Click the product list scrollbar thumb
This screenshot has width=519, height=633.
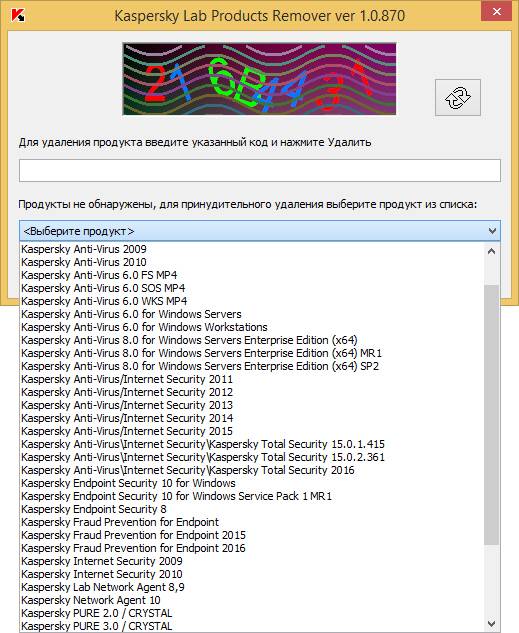491,415
